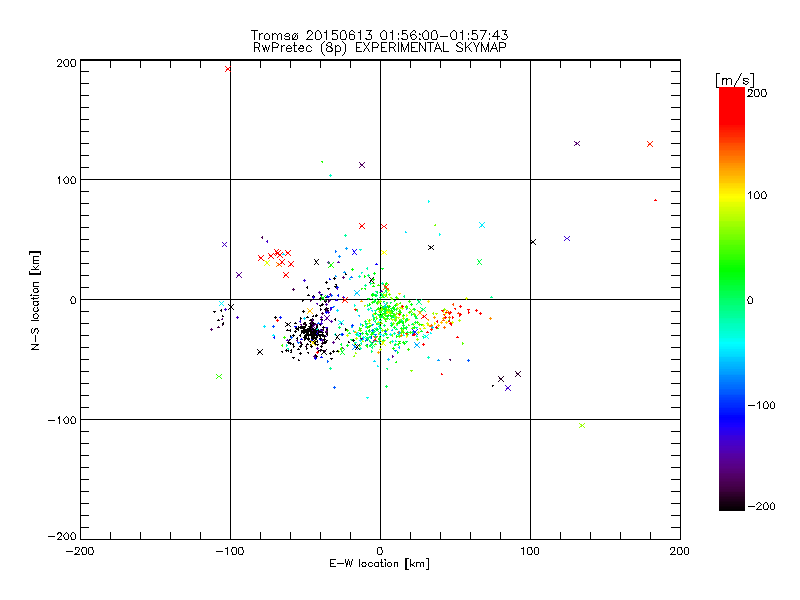The width and height of the screenshot is (800, 600).
Task: Click the E-W axis tick label '-100'
Action: [x=230, y=551]
